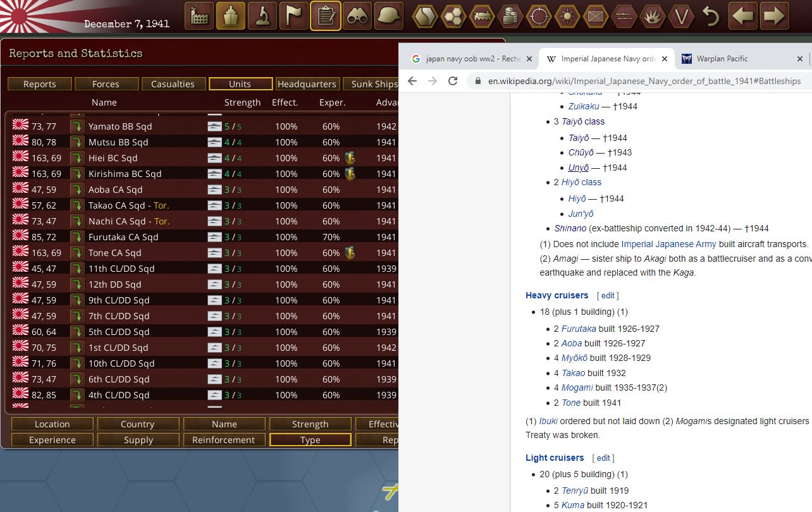
Task: Toggle the crosshair target map filter
Action: [539, 16]
